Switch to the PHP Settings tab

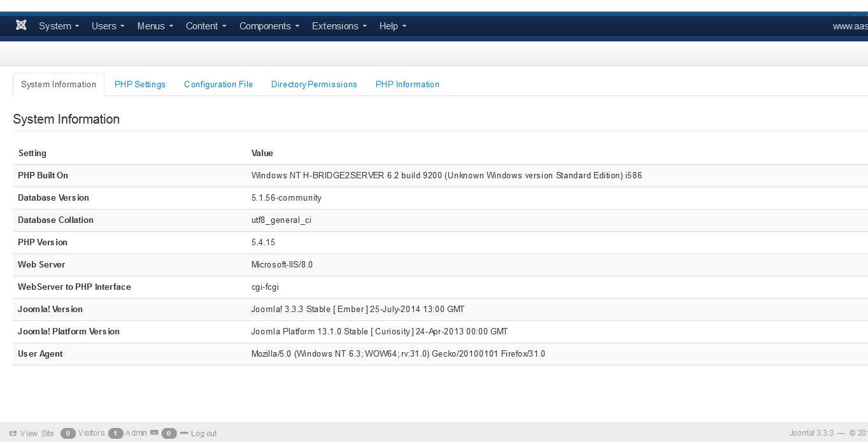click(x=140, y=84)
